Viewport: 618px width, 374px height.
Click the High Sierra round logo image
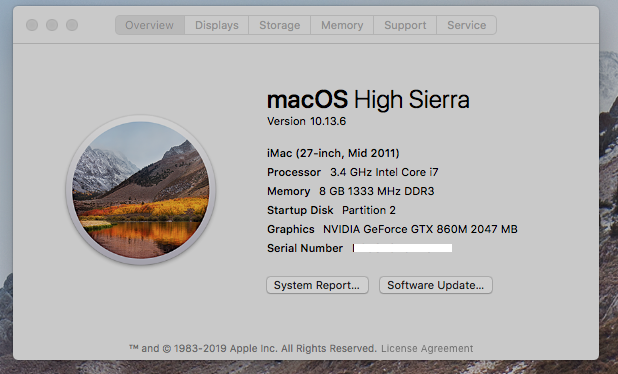pyautogui.click(x=141, y=190)
